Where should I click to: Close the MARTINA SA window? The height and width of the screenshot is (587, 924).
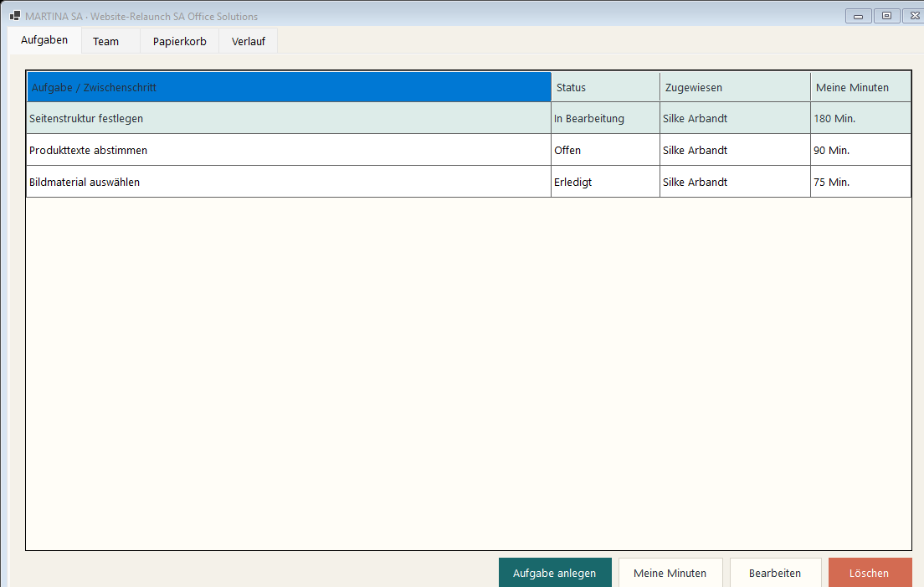[x=915, y=16]
